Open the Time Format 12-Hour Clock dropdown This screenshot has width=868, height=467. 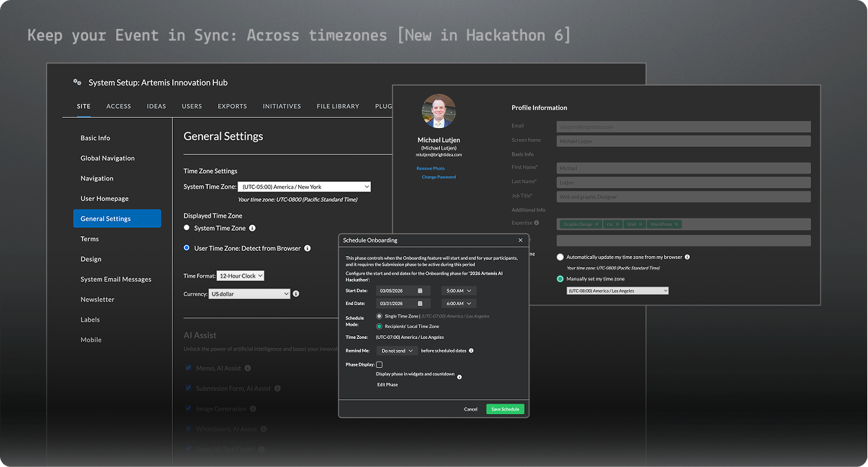tap(240, 276)
